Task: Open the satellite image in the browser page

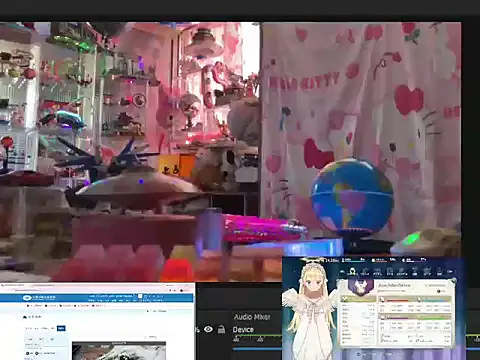Action: click(x=119, y=351)
